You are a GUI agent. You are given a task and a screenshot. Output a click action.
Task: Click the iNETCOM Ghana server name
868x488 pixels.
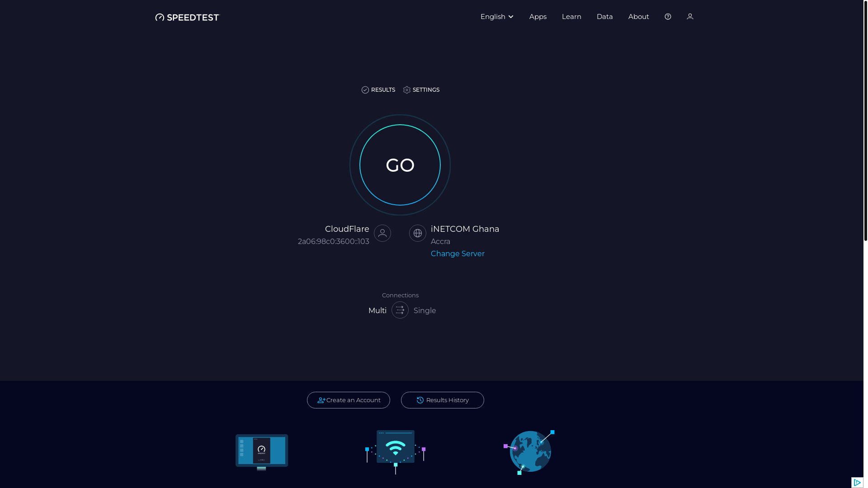point(465,229)
